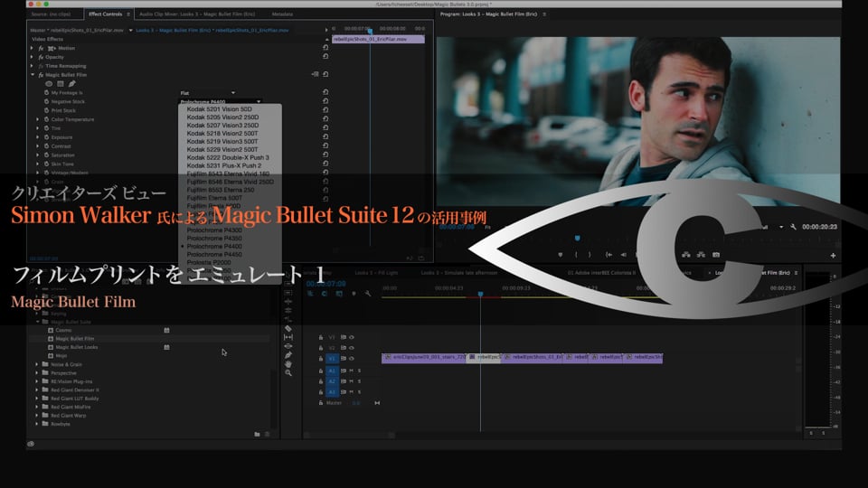This screenshot has width=868, height=488.
Task: Target audio track A1 header
Action: (332, 371)
